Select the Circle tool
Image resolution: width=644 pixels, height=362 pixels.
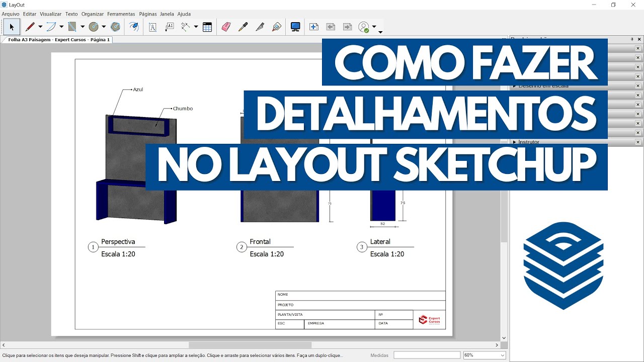coord(94,27)
